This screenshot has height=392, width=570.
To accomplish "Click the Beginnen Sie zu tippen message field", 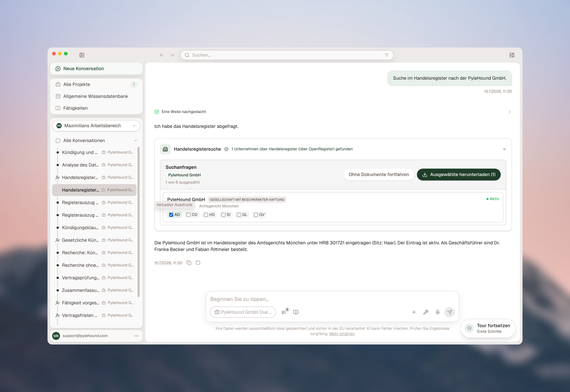I will (x=332, y=299).
